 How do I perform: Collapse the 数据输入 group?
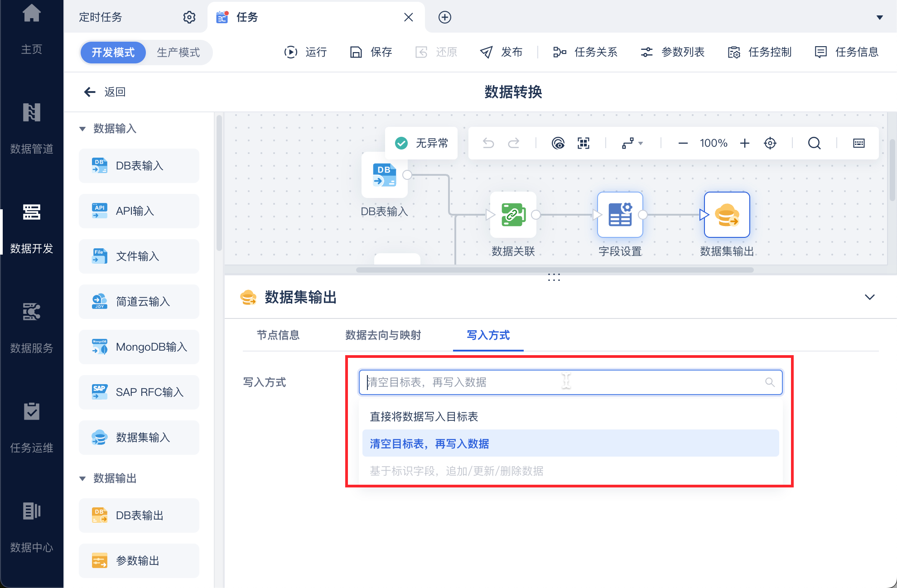[x=82, y=129]
